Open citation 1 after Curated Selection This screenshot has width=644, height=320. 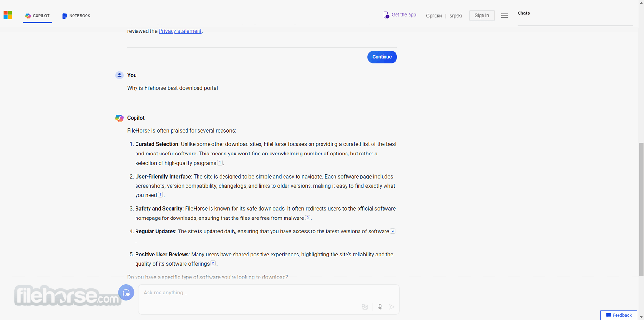click(x=220, y=162)
